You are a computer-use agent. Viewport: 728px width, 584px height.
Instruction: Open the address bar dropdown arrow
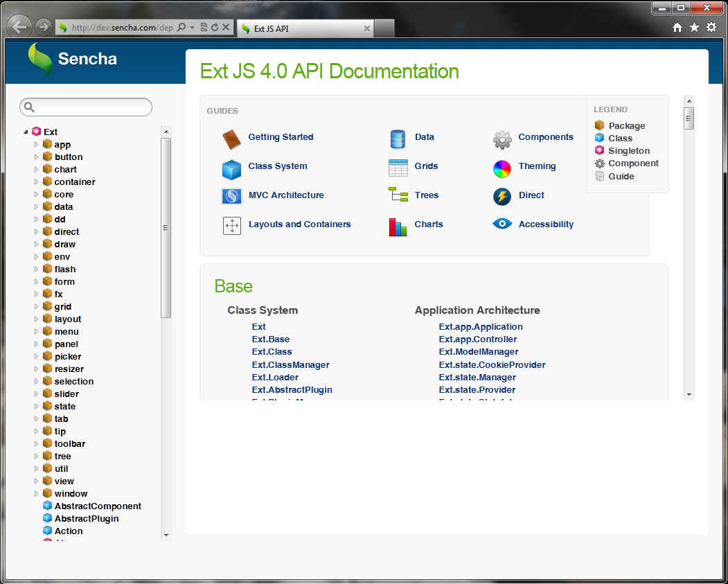coord(192,28)
